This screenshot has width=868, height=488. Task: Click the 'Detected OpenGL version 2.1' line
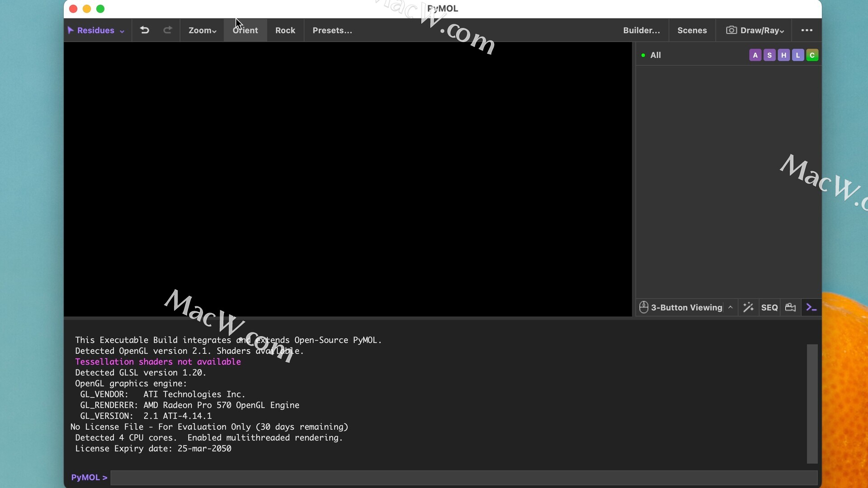pyautogui.click(x=189, y=351)
